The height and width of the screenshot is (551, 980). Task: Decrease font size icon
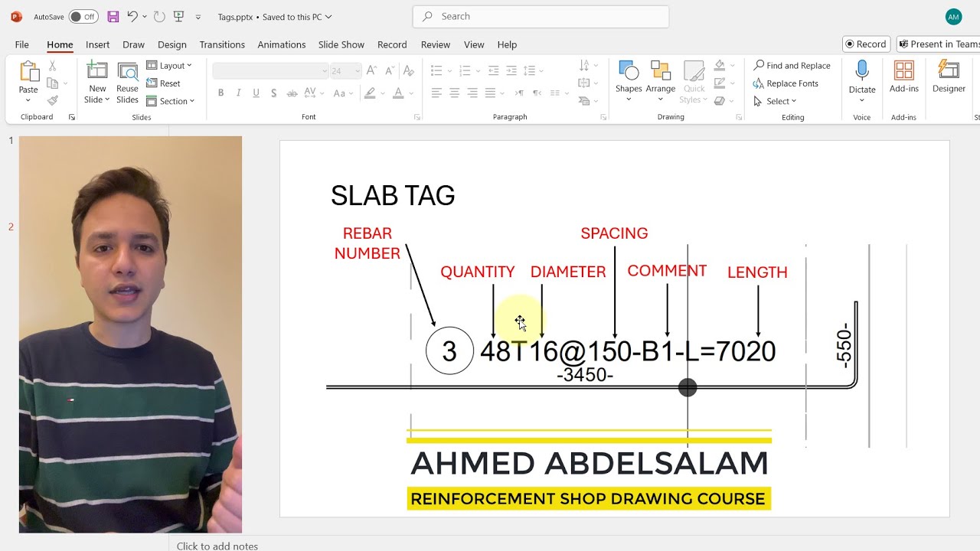pos(388,70)
